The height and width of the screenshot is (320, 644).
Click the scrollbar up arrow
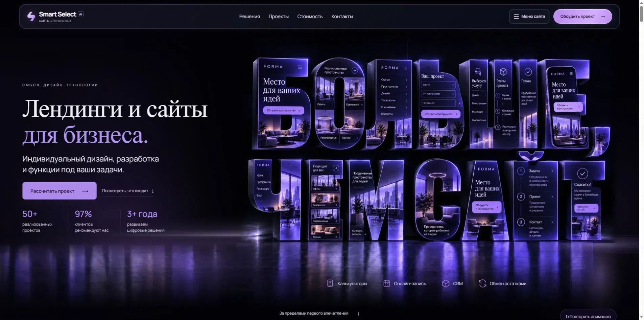point(641,2)
